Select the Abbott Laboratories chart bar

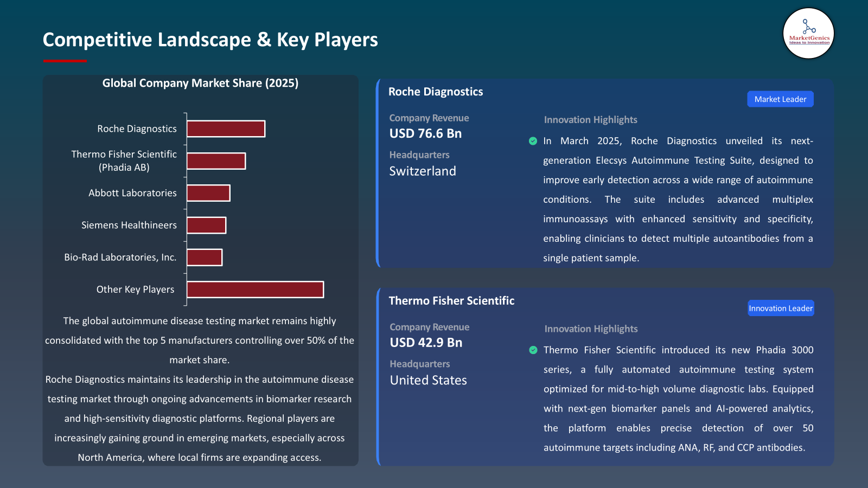[x=208, y=193]
